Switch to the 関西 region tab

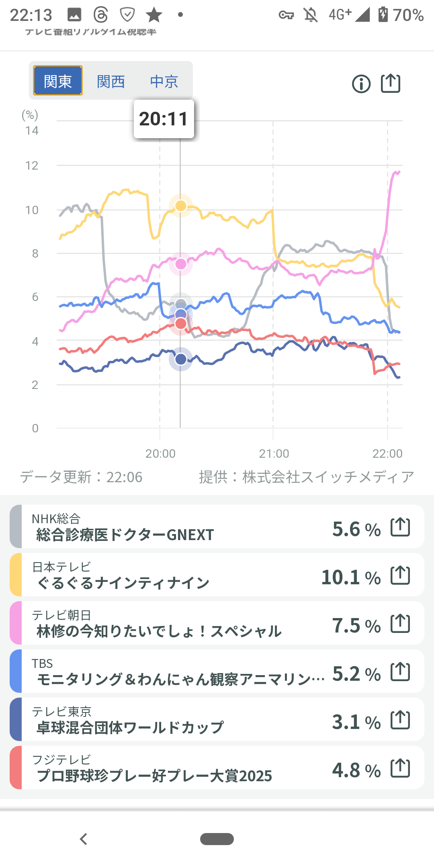tap(111, 82)
